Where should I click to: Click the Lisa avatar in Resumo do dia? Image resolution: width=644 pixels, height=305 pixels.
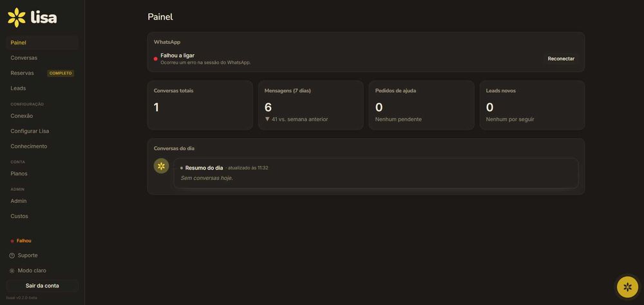[x=161, y=166]
